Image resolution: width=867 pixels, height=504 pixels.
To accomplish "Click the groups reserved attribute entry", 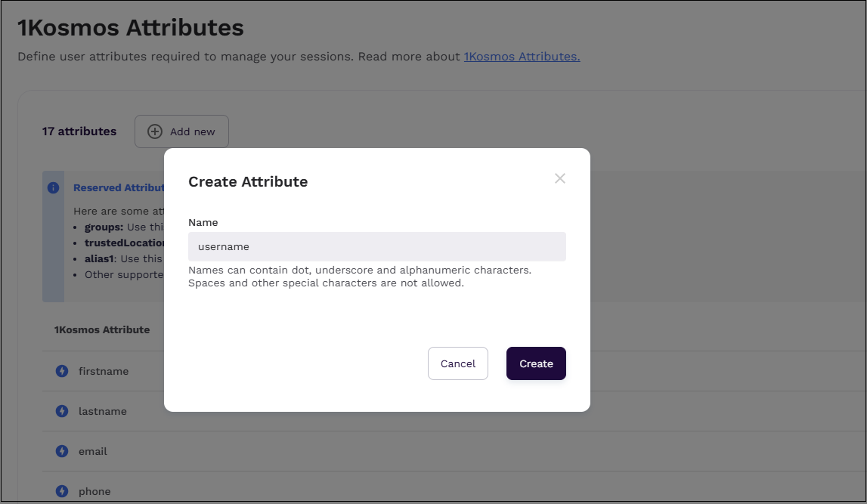I will coord(104,227).
